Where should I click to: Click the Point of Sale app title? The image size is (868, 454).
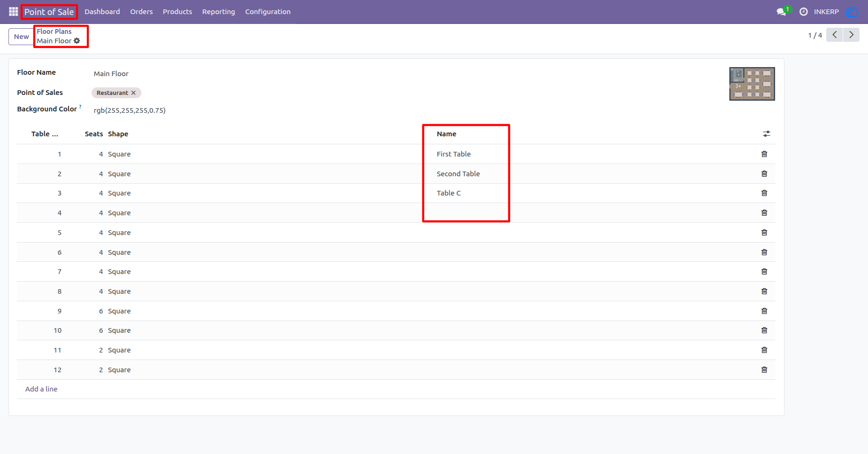49,12
